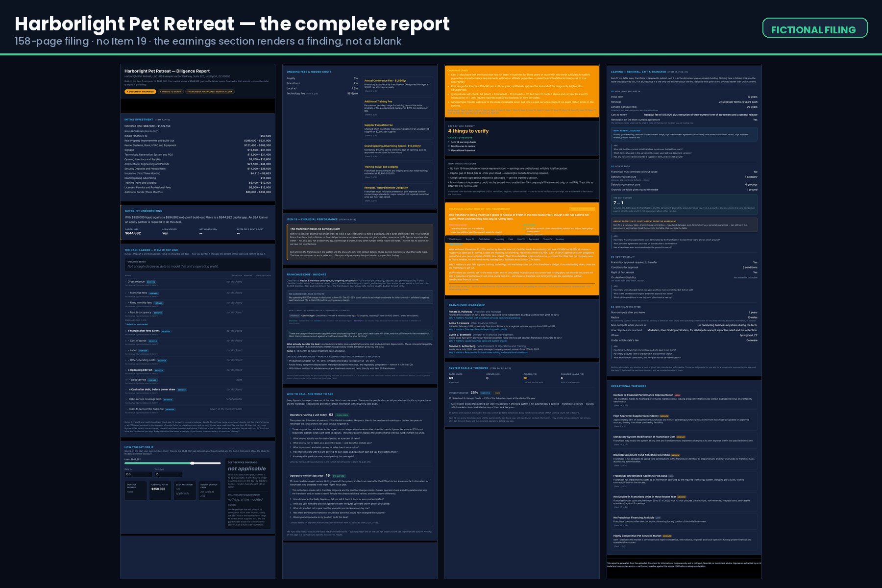Open the Cash ladder tab
The width and height of the screenshot is (882, 588).
pos(484,239)
